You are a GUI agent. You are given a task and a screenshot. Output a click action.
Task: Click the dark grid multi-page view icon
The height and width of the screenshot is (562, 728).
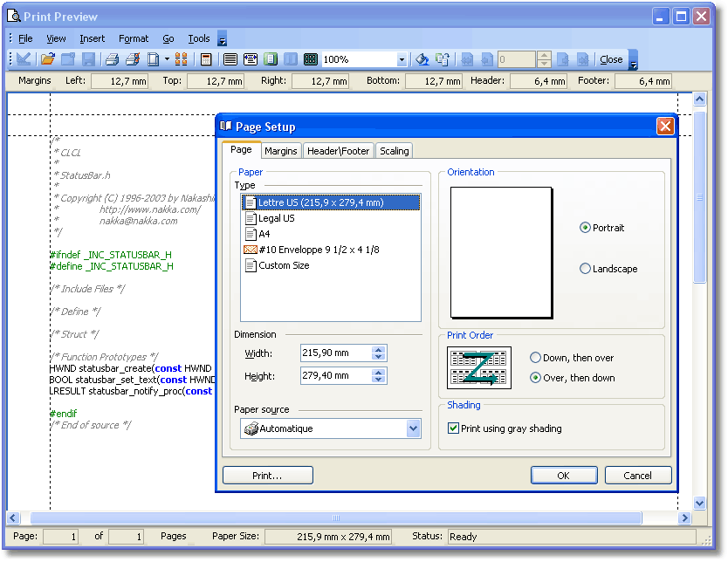point(310,59)
